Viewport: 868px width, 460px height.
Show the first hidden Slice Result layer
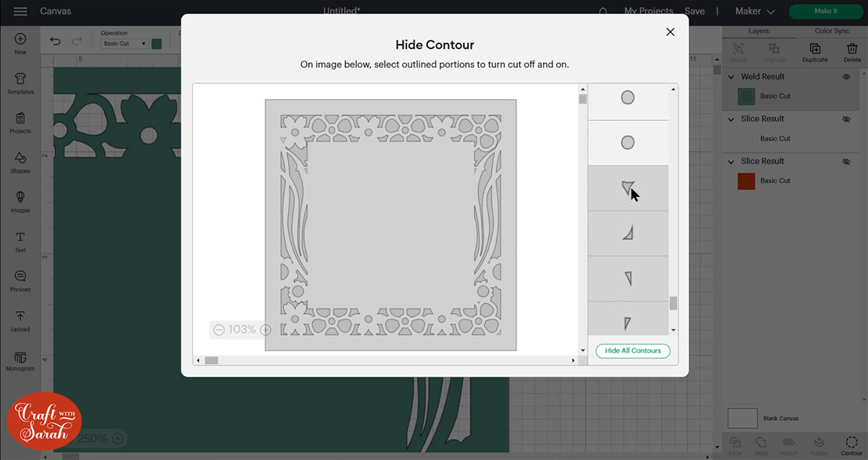point(846,119)
